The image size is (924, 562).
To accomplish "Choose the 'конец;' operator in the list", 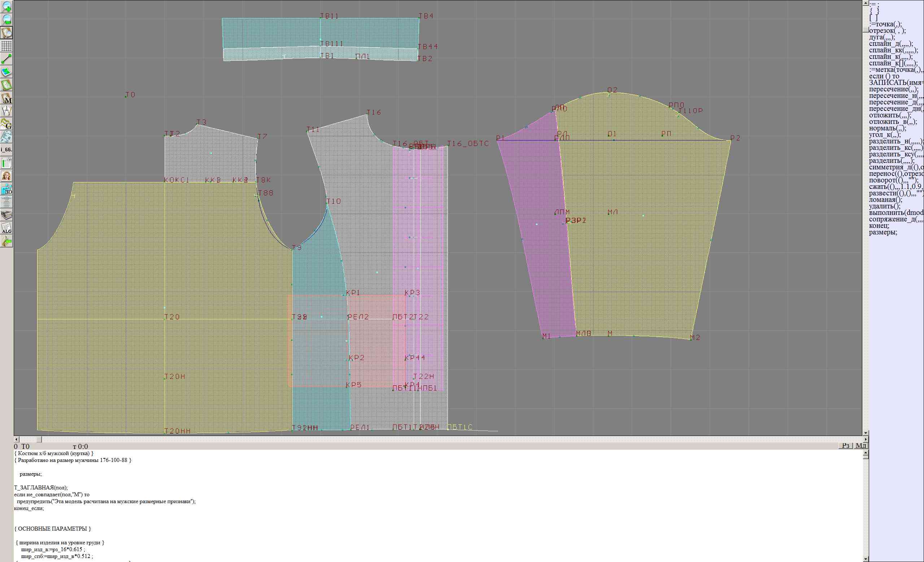I will 879,225.
